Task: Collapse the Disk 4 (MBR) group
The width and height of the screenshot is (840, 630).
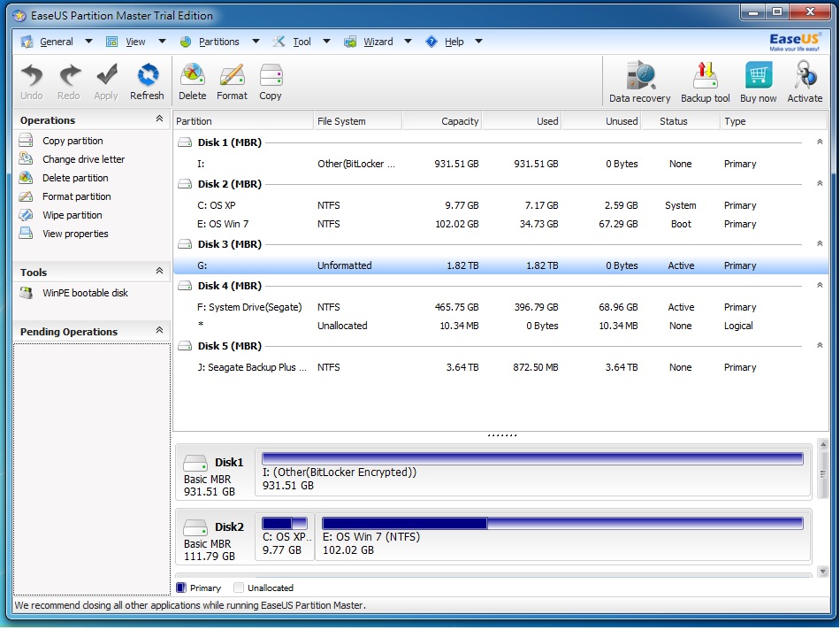Action: click(x=820, y=285)
